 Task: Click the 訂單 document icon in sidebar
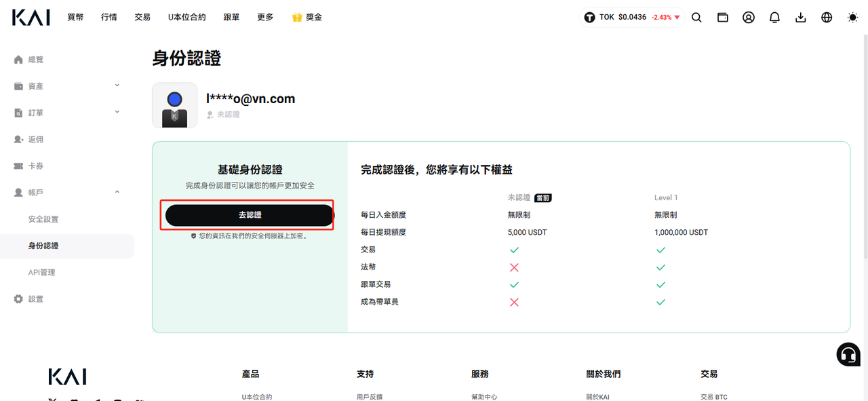(19, 113)
